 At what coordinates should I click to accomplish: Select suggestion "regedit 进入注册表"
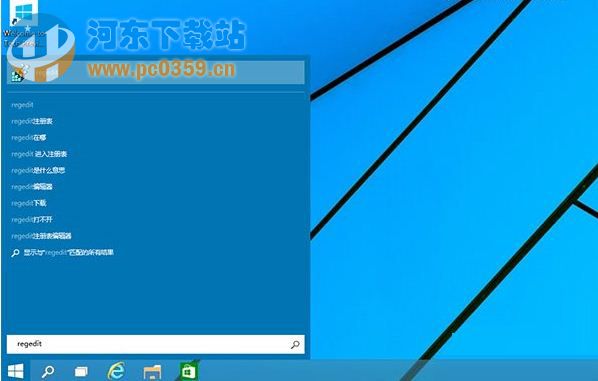39,154
